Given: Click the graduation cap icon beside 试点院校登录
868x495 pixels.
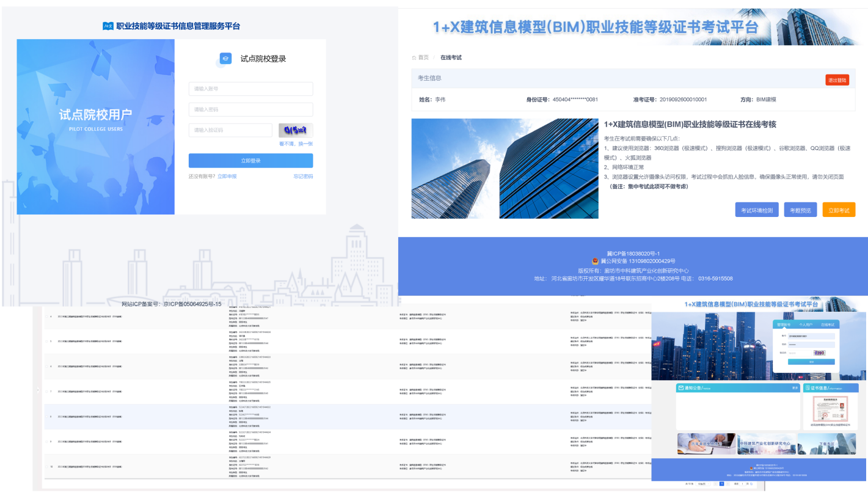Looking at the screenshot, I should coord(225,59).
